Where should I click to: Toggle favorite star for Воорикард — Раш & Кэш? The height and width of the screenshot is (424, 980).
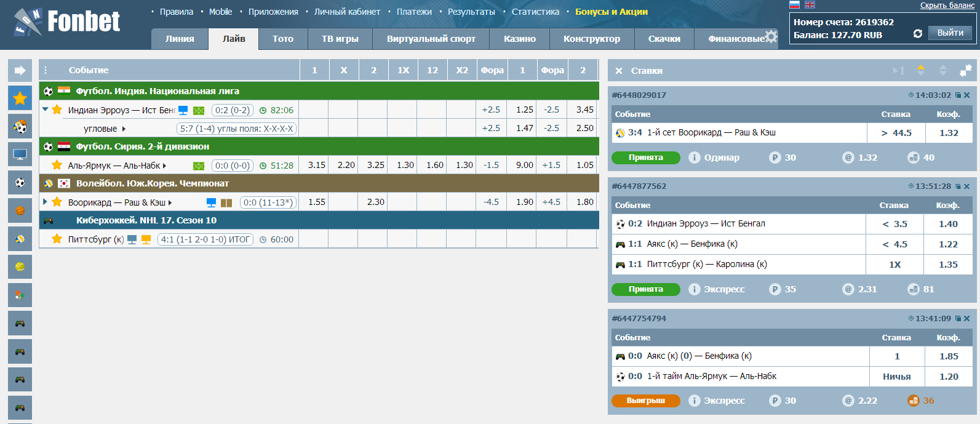[57, 202]
